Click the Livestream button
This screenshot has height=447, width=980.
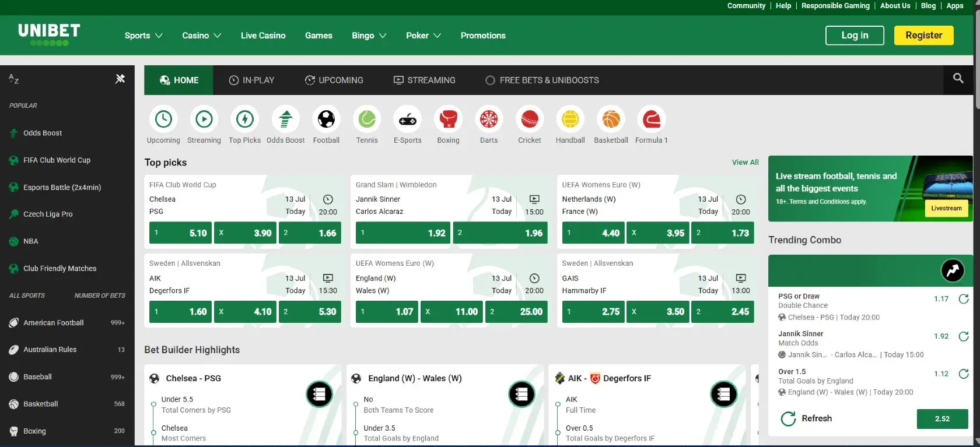coord(946,208)
